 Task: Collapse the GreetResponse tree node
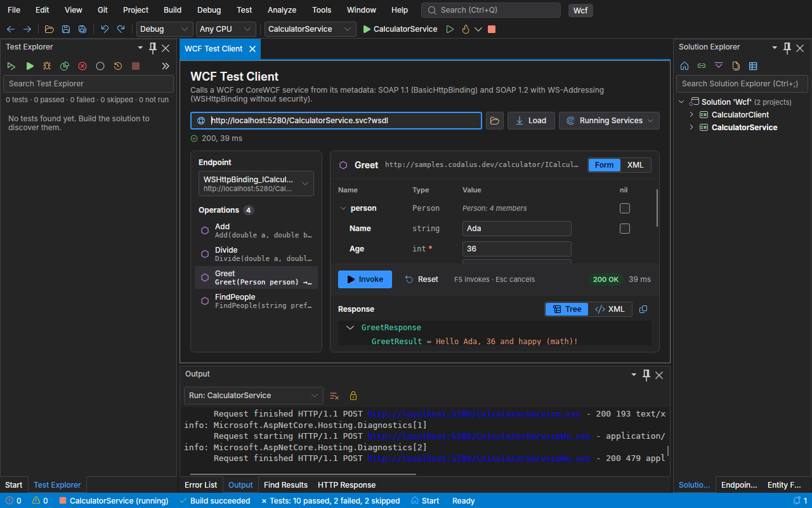(x=350, y=328)
